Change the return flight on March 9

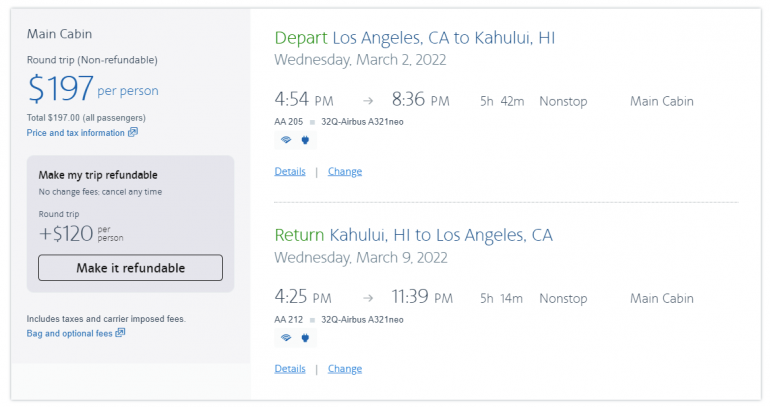click(x=345, y=369)
